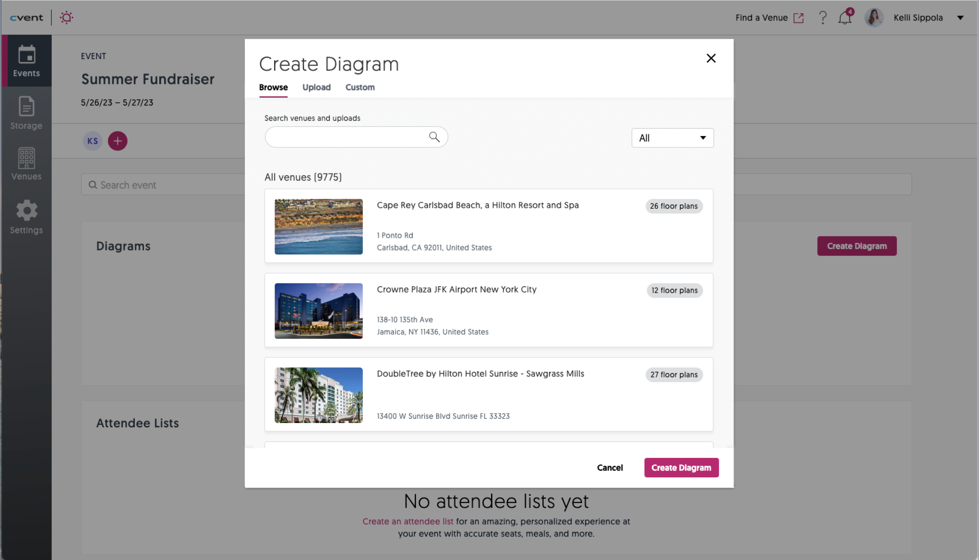Select the DoubleTree Sunrise hotel thumbnail
979x560 pixels.
[319, 395]
